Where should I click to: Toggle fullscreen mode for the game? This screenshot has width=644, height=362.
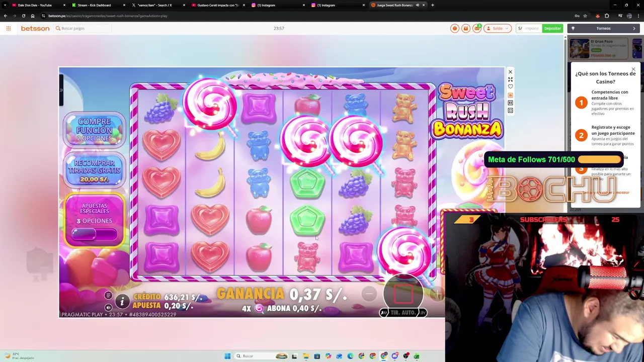[x=510, y=79]
